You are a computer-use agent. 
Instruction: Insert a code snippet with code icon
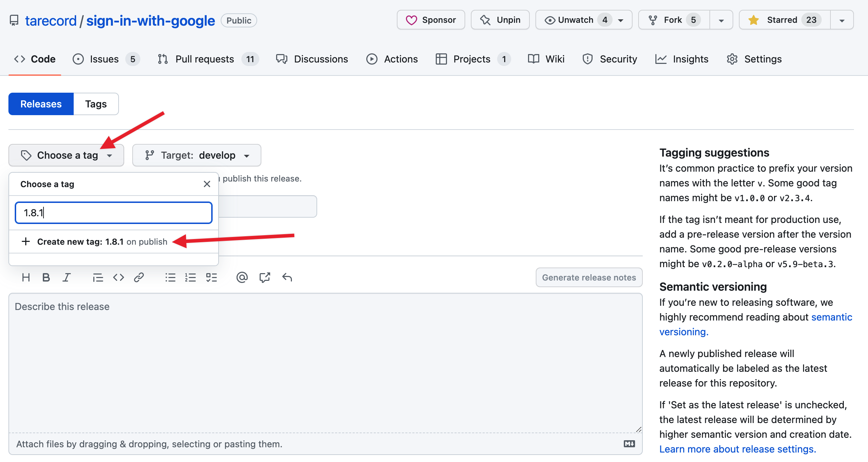(119, 278)
